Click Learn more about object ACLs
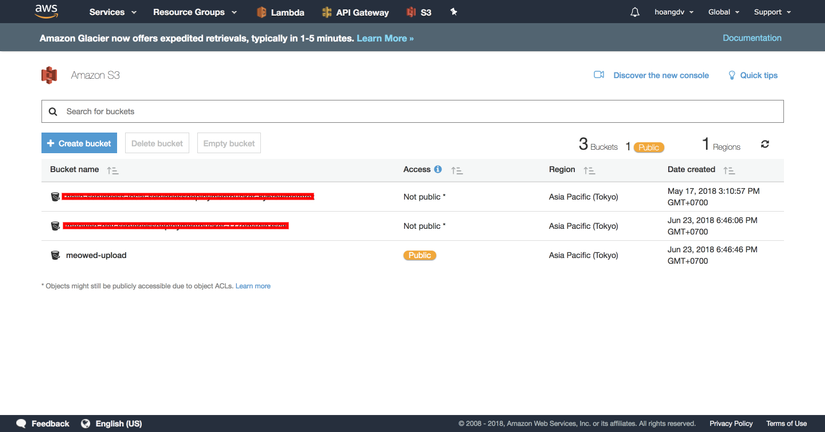The width and height of the screenshot is (825, 432). coord(253,286)
